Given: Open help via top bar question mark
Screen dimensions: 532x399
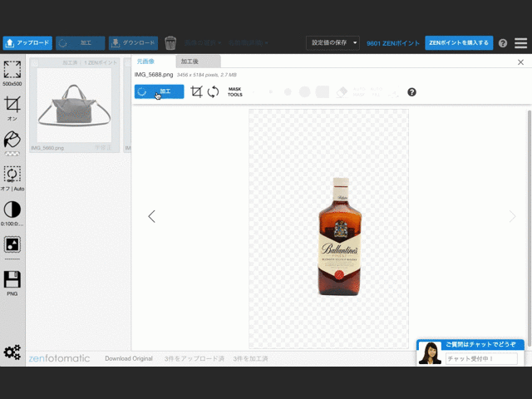Looking at the screenshot, I should pyautogui.click(x=503, y=43).
